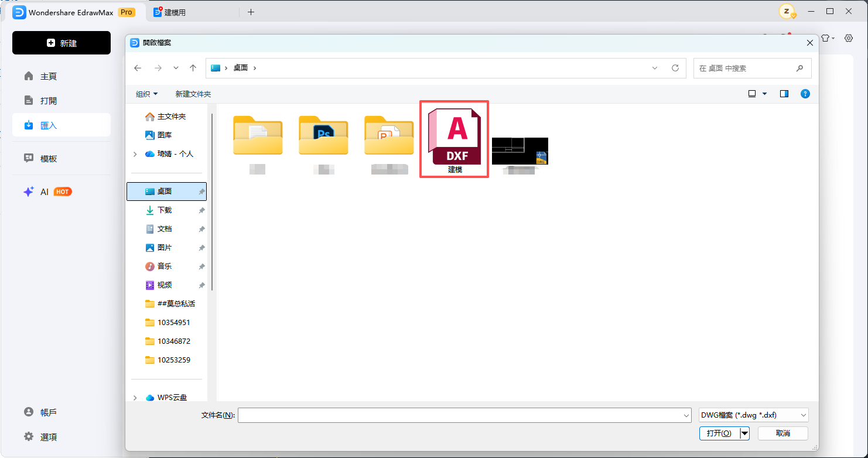Click the up one level arrow
The image size is (868, 458).
click(193, 68)
